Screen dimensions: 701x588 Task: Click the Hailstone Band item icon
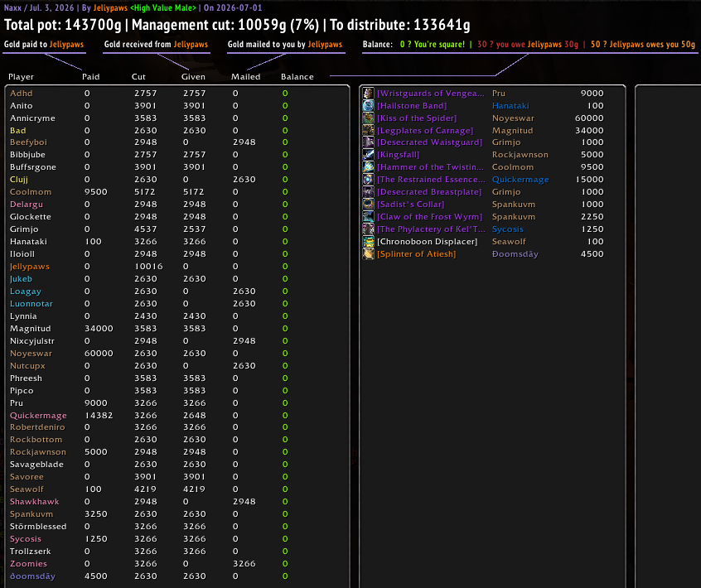coord(368,106)
